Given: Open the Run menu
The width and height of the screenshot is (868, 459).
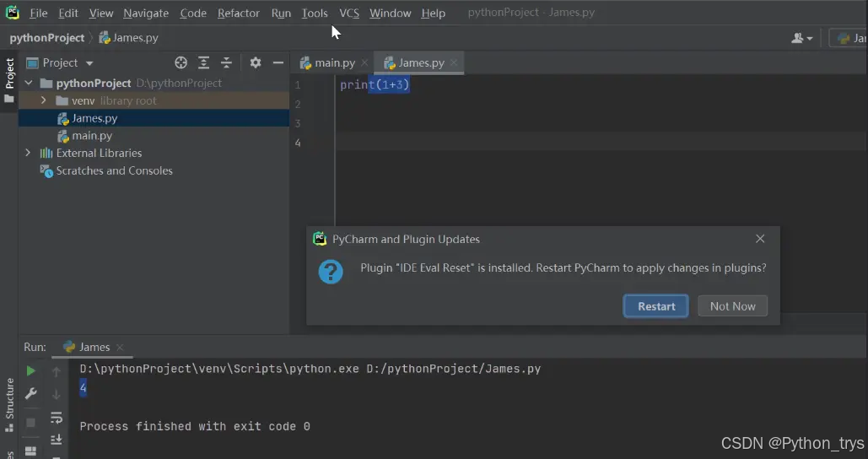Looking at the screenshot, I should 281,13.
